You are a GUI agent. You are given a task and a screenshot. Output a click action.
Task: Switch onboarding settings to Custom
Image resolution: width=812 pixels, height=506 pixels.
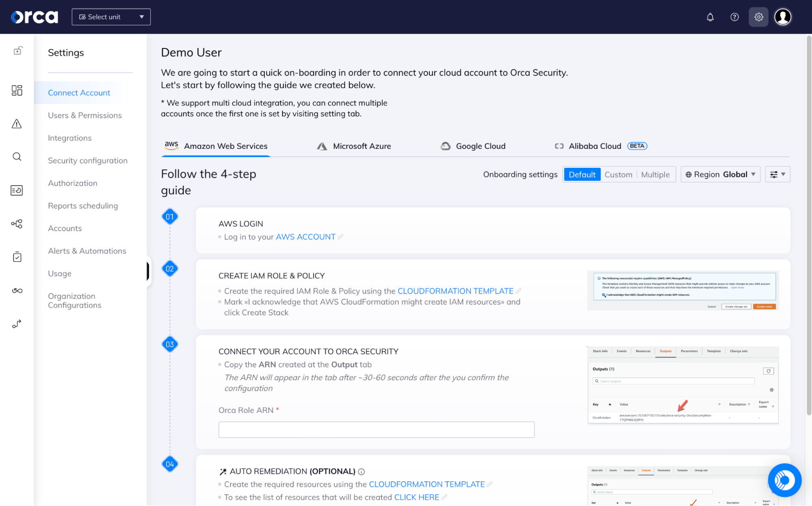coord(618,174)
